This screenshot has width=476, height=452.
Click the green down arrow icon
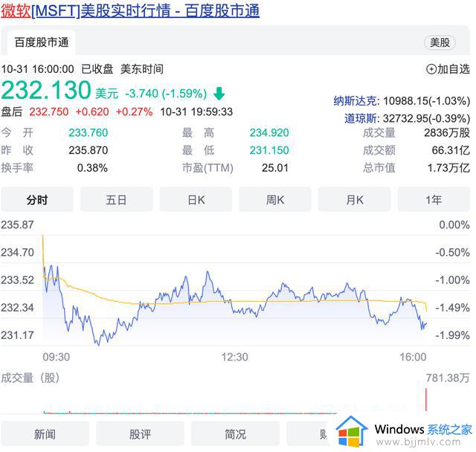click(x=219, y=94)
